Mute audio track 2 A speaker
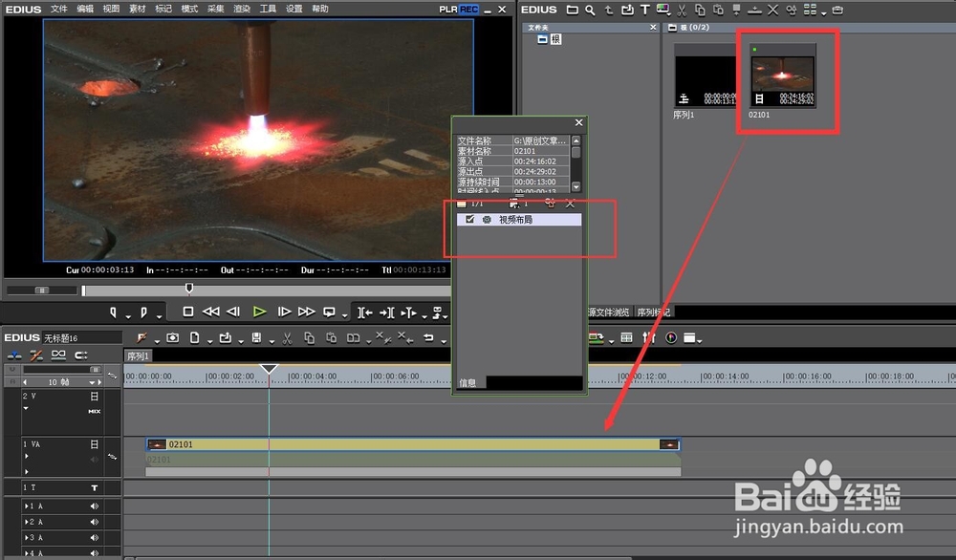The width and height of the screenshot is (956, 560). [x=95, y=522]
